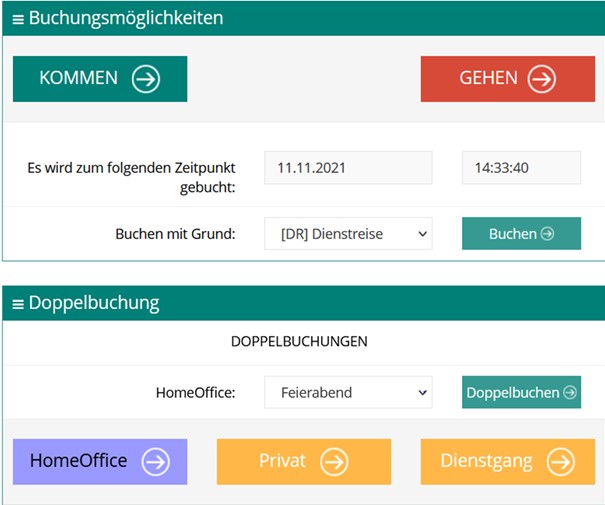Select the orange Dienstgang label

(x=486, y=461)
